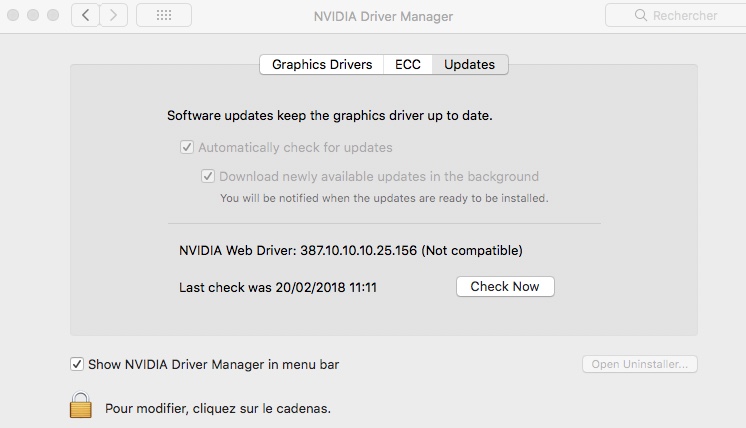Click the padlock icon to unlock settings
Viewport: 746px width, 428px height.
(x=80, y=405)
